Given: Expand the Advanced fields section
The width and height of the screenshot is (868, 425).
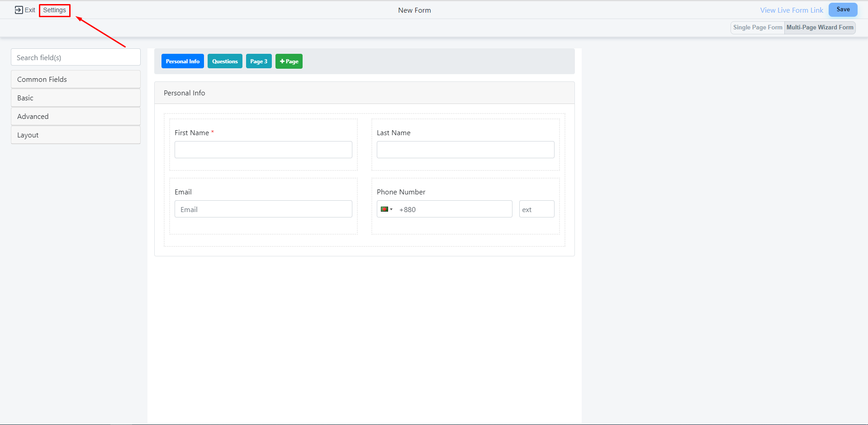Looking at the screenshot, I should pyautogui.click(x=76, y=116).
